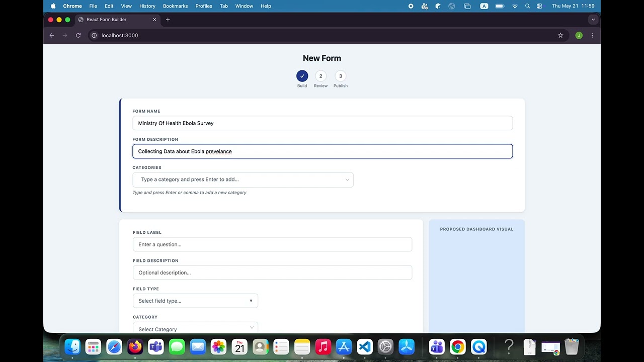
Task: Open the View menu
Action: (x=126, y=6)
